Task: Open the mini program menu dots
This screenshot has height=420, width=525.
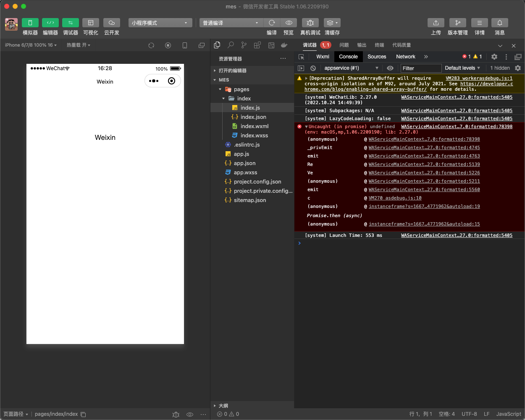Action: tap(154, 81)
